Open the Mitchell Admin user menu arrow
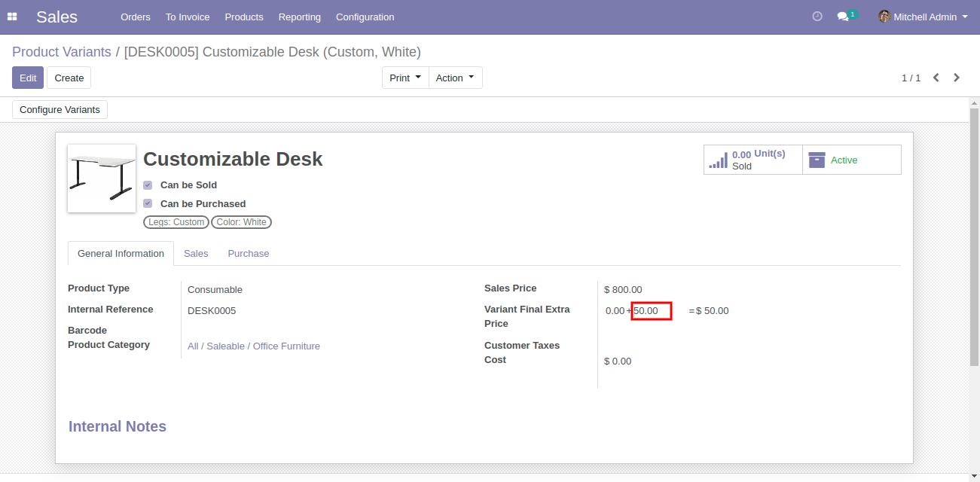The width and height of the screenshot is (980, 482). click(x=965, y=17)
